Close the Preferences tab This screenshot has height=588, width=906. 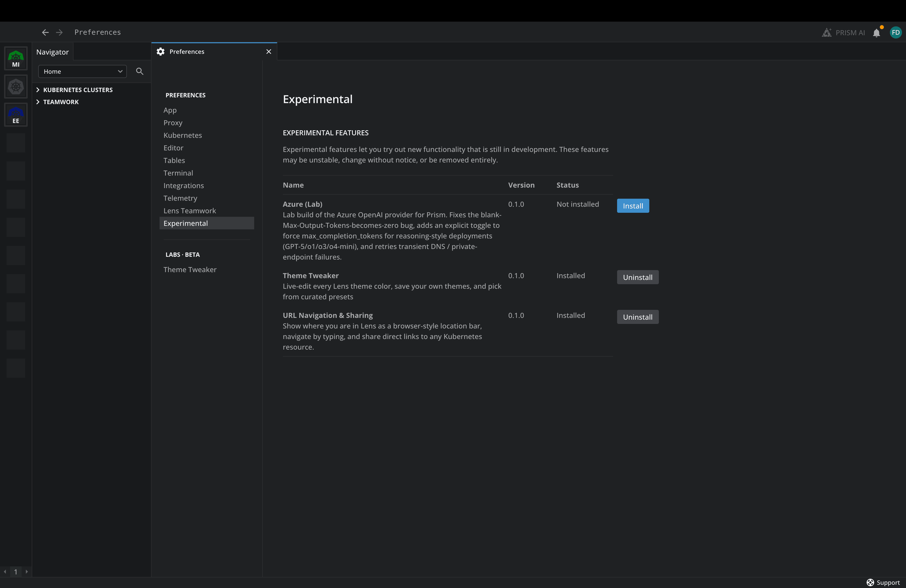point(269,52)
